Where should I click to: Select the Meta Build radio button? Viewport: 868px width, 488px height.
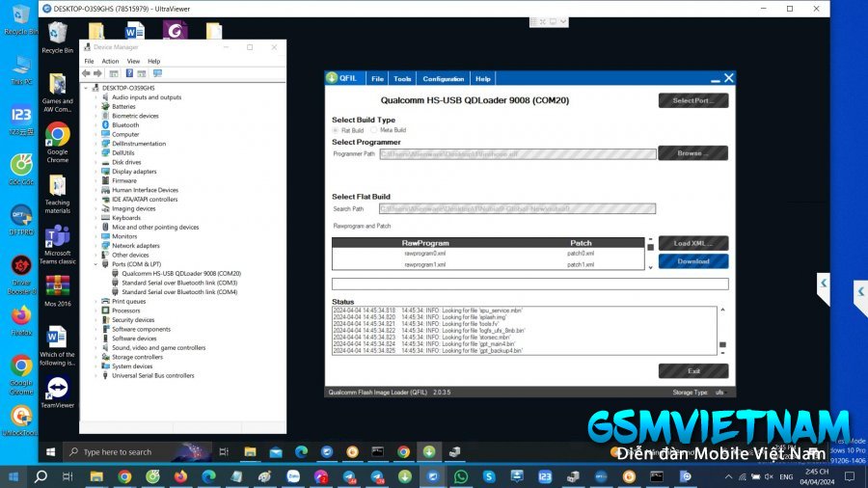(373, 130)
